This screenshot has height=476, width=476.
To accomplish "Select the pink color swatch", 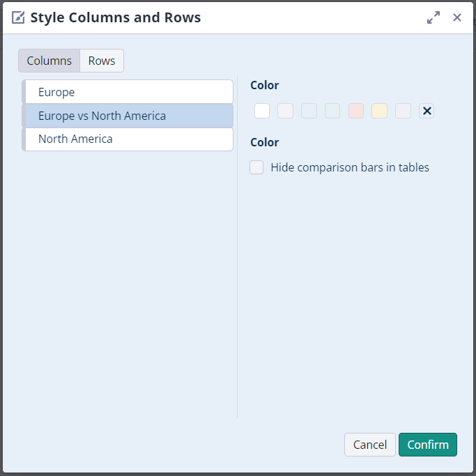I will pyautogui.click(x=356, y=111).
